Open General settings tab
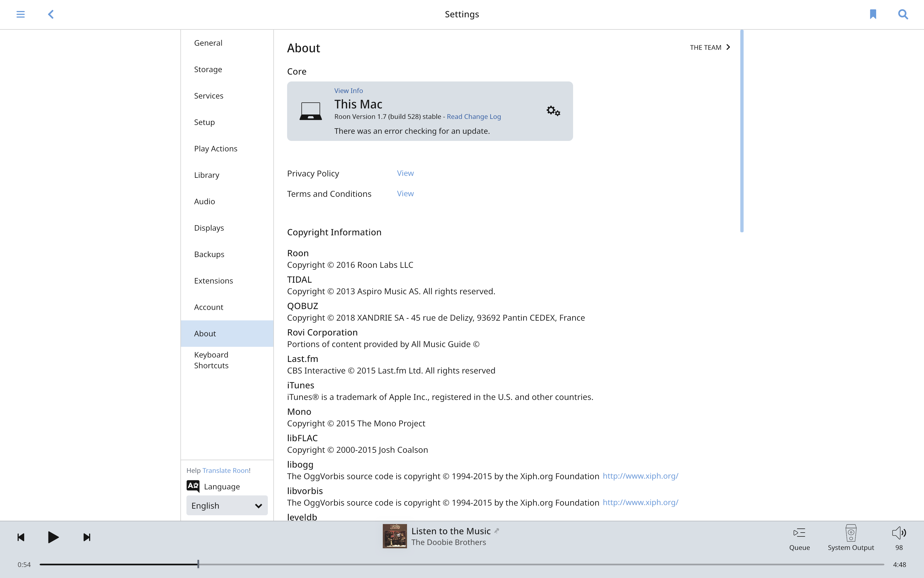Screen dimensions: 924x578 point(227,43)
